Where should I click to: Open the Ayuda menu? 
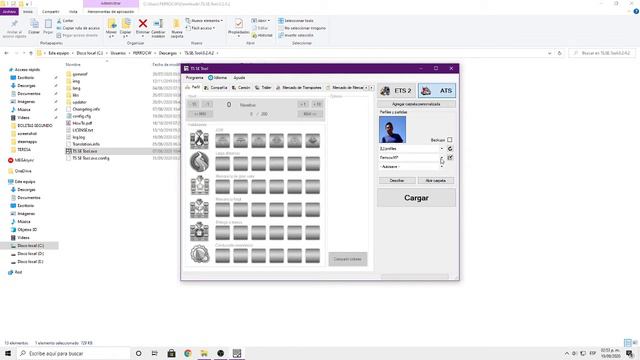tap(239, 78)
